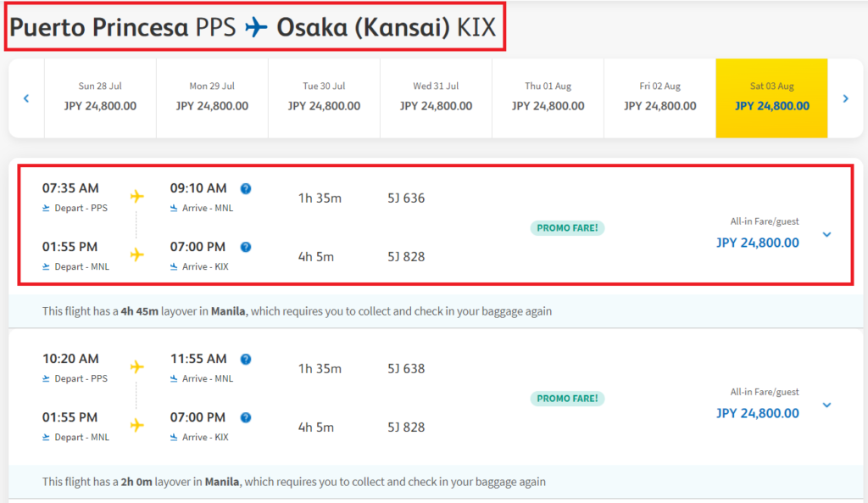Click the next dates arrow
Image resolution: width=868 pixels, height=503 pixels.
click(x=845, y=98)
